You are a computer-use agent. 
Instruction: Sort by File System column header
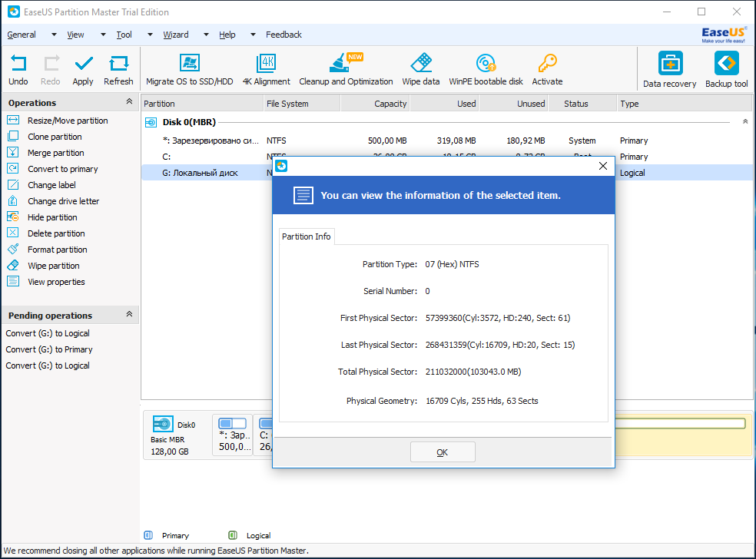(x=302, y=104)
